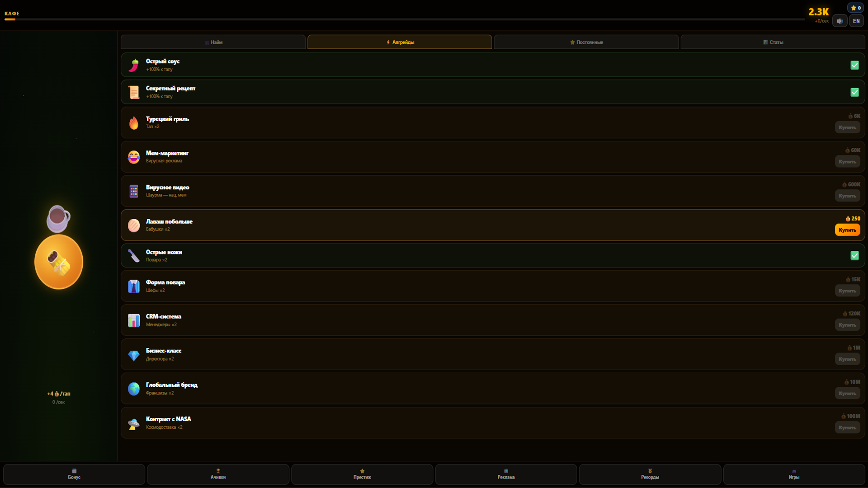Click the 60K price of Мем-маркетинг
Image resolution: width=868 pixels, height=488 pixels.
[x=853, y=150]
